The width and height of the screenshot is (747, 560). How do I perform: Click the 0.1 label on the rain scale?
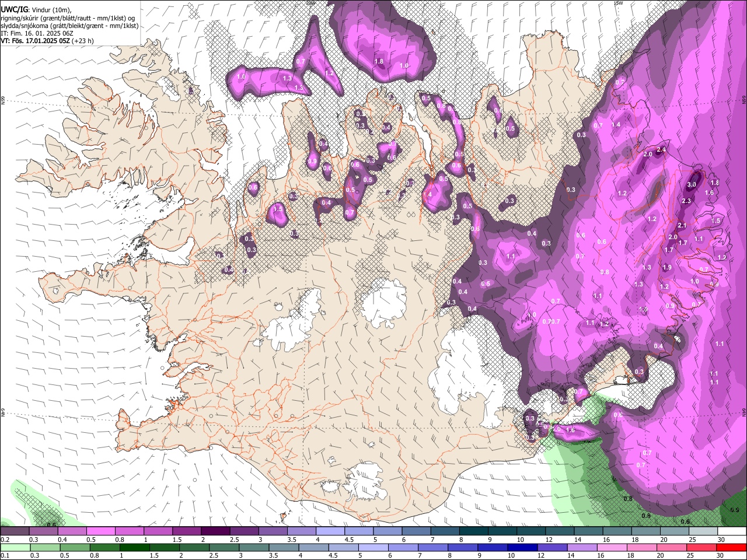pyautogui.click(x=5, y=555)
